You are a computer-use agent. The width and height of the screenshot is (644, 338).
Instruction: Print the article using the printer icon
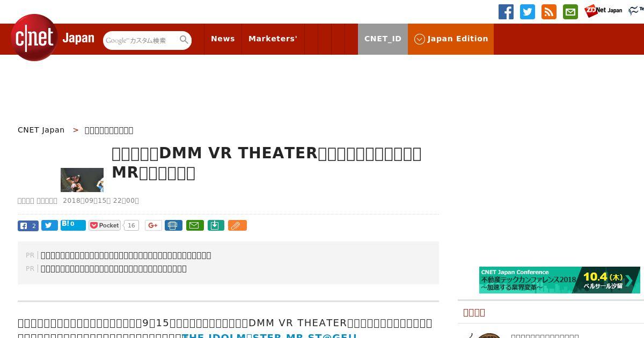pos(173,225)
